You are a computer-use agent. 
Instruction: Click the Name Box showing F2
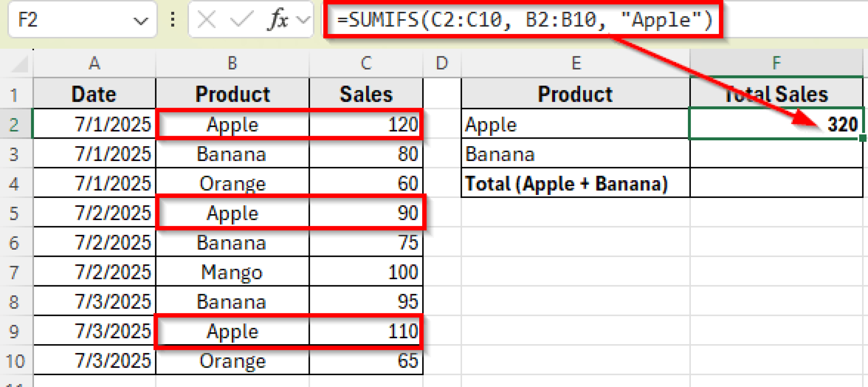(x=68, y=20)
